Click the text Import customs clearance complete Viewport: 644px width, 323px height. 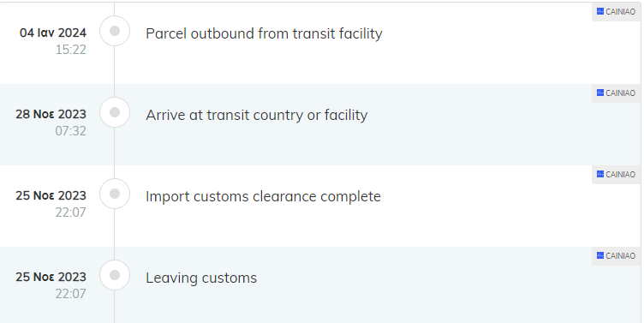coord(263,196)
